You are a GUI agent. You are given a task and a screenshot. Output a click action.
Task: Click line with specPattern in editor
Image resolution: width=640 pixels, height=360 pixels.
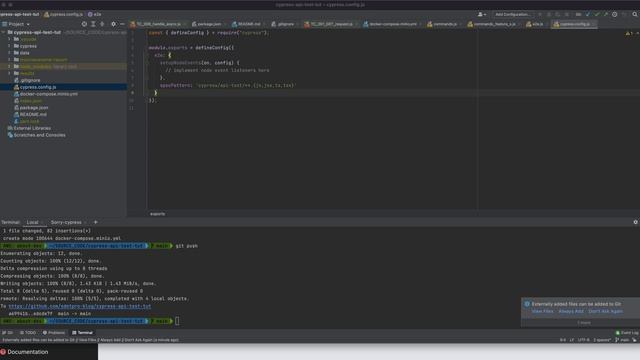[x=228, y=86]
